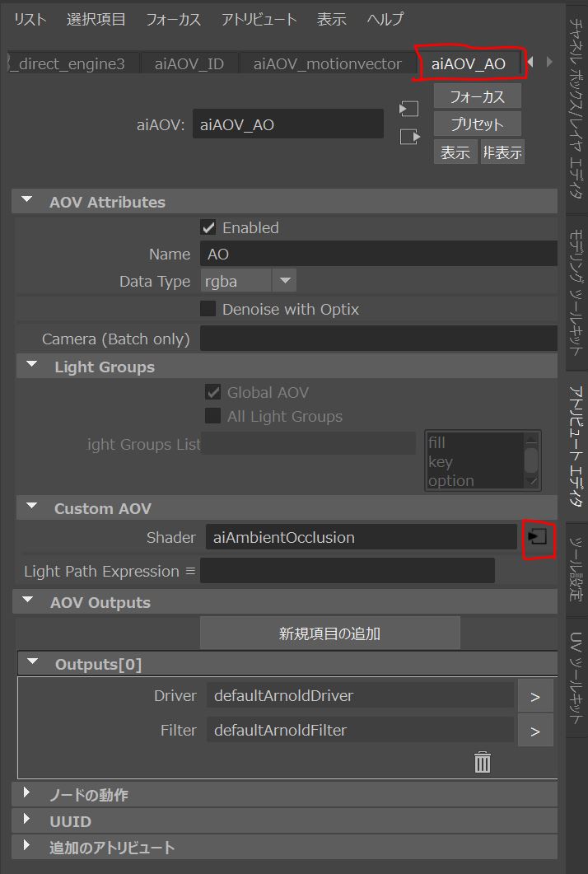
Task: Select the aiAOV_AO tab
Action: pyautogui.click(x=469, y=63)
